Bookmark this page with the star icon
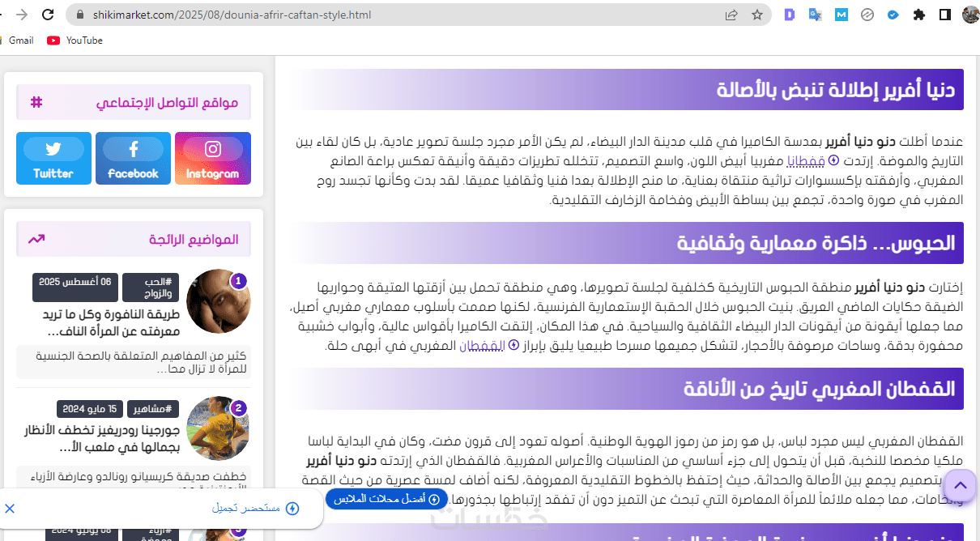The height and width of the screenshot is (541, 980). (x=757, y=15)
